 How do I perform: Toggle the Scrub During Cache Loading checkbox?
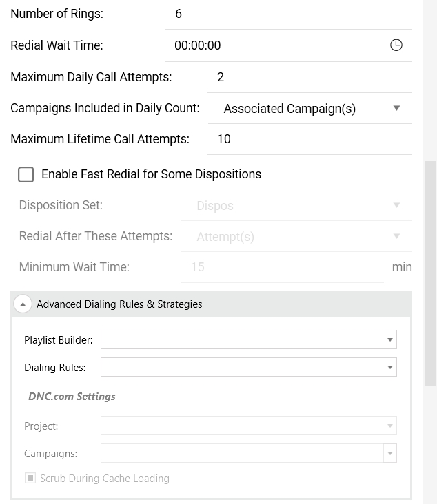coord(30,478)
